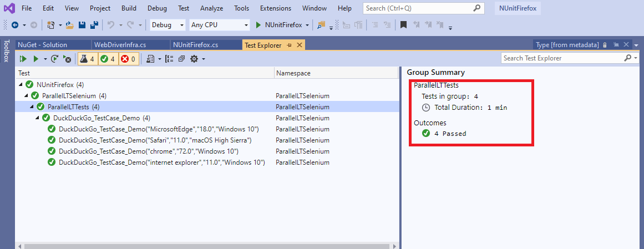This screenshot has height=249, width=644.
Task: Open the settings gear dropdown arrow
Action: (x=204, y=59)
